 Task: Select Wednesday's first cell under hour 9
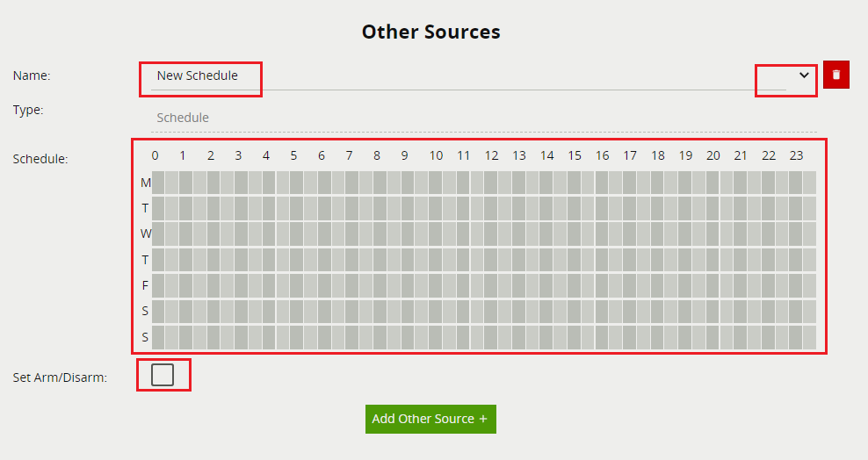(408, 234)
